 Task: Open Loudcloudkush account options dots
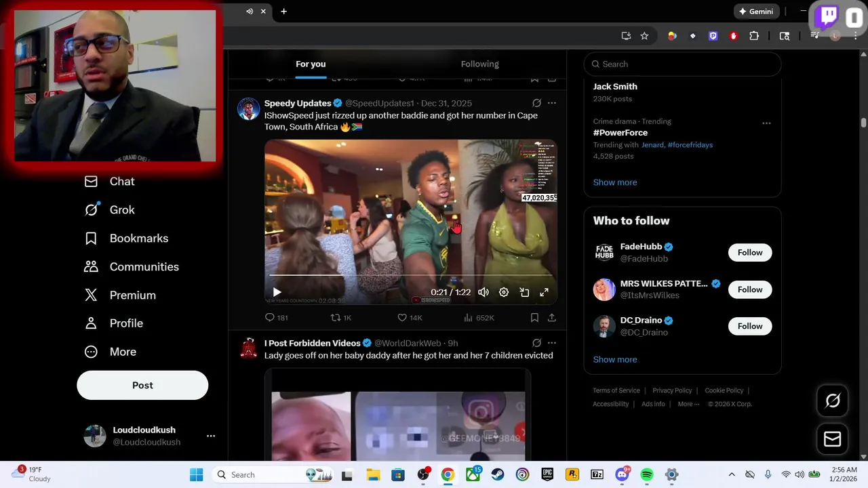click(x=211, y=436)
